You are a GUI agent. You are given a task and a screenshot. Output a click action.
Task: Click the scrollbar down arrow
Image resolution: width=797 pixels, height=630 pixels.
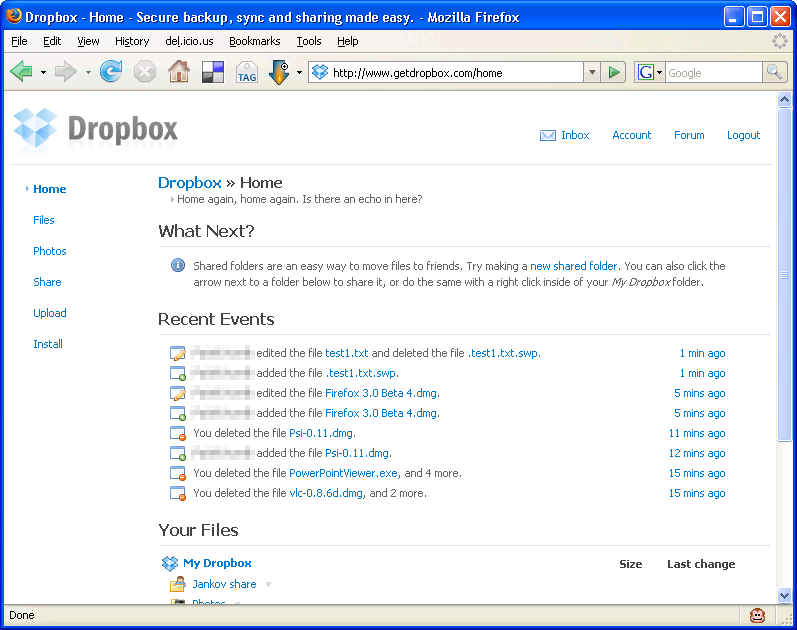pos(784,595)
